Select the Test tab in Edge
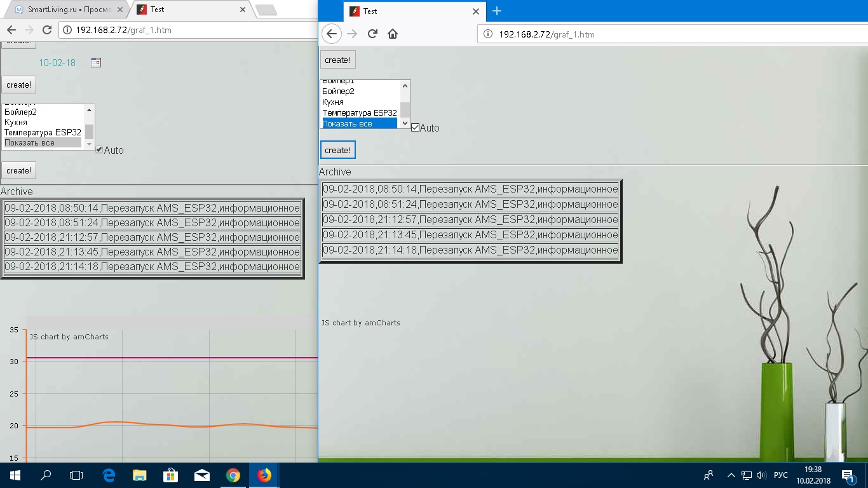The image size is (868, 488). pos(407,11)
